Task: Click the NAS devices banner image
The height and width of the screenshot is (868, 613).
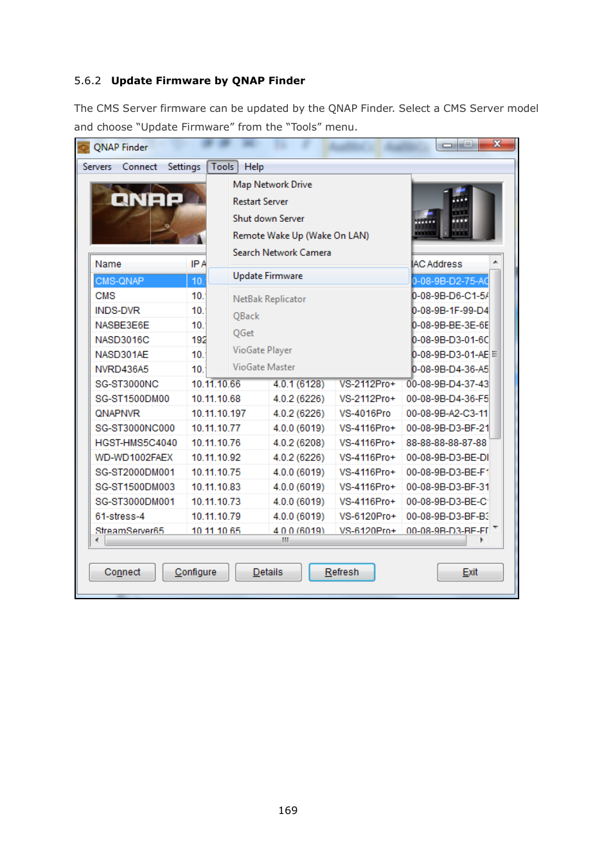Action: pos(457,214)
